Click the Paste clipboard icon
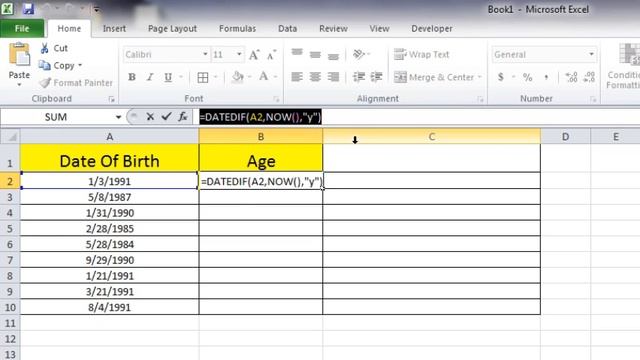 (x=19, y=54)
